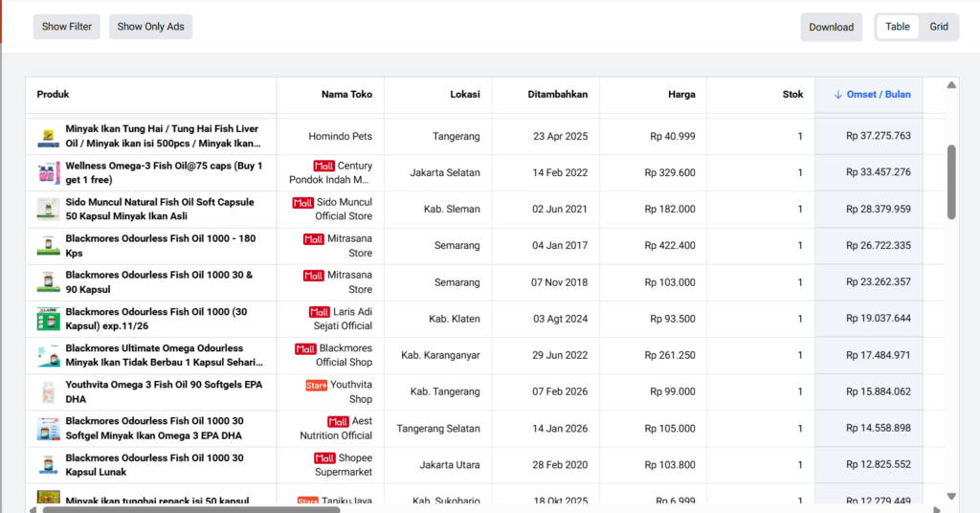Viewport: 980px width, 513px height.
Task: Click the vertical scrollbar thumb
Action: pos(951,182)
